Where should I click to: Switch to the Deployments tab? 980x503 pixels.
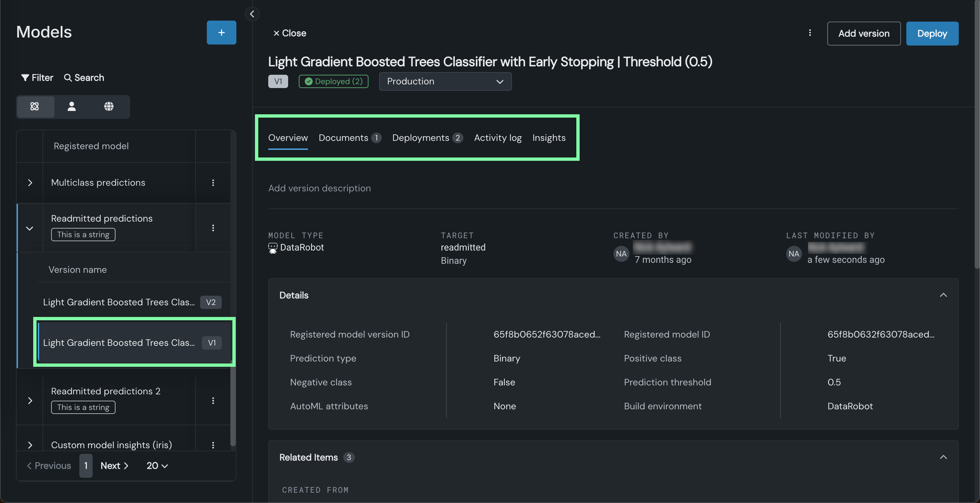click(420, 138)
